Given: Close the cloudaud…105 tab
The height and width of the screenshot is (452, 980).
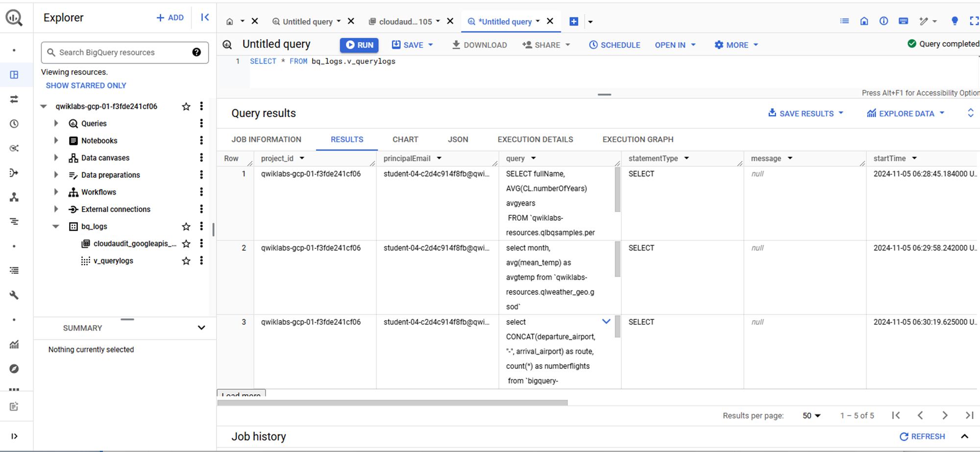Looking at the screenshot, I should [x=450, y=21].
